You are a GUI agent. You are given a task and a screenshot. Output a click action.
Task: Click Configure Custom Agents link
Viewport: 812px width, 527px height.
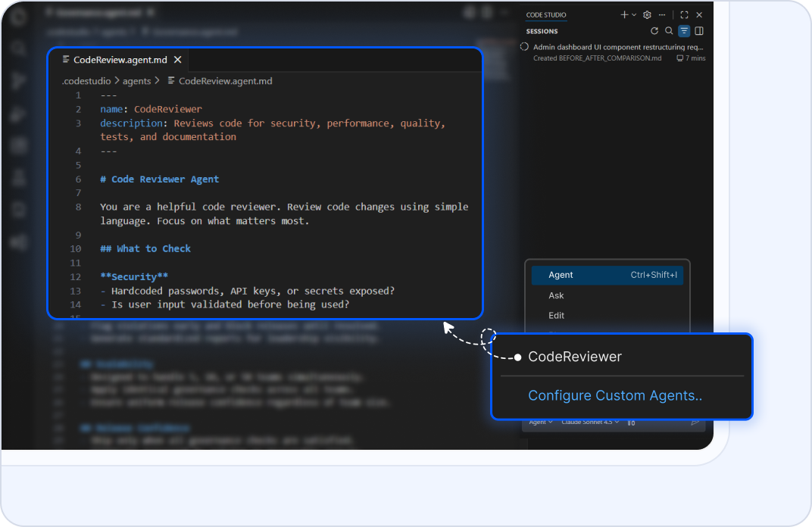tap(614, 396)
